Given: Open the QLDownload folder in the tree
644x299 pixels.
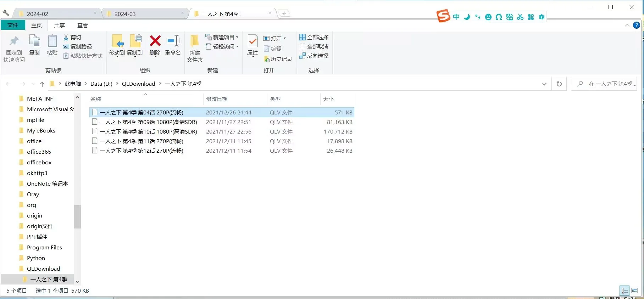Looking at the screenshot, I should pos(43,269).
